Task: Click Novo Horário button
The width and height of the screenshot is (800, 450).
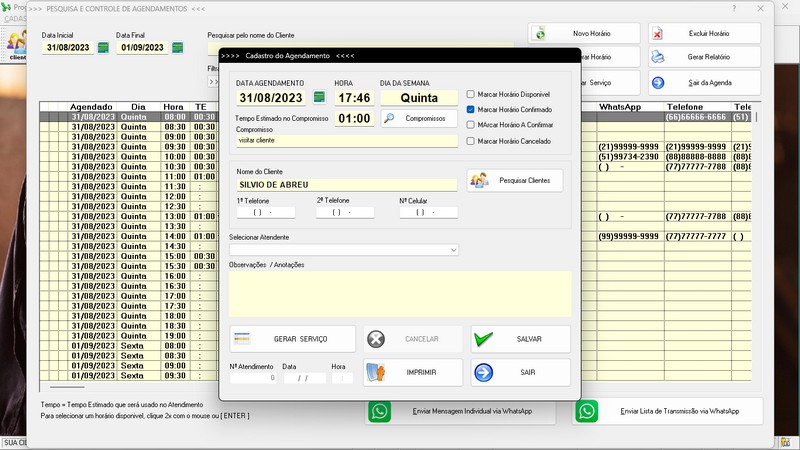Action: [584, 34]
